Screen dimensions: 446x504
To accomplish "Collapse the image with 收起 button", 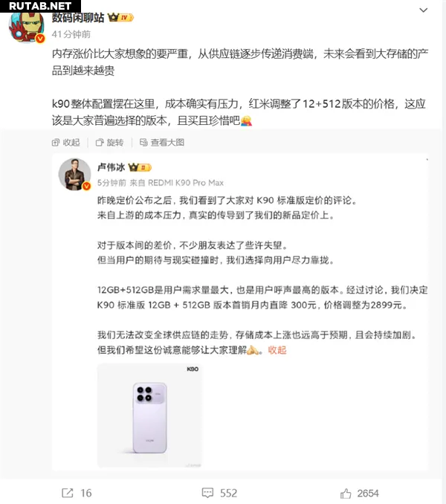I will point(66,143).
